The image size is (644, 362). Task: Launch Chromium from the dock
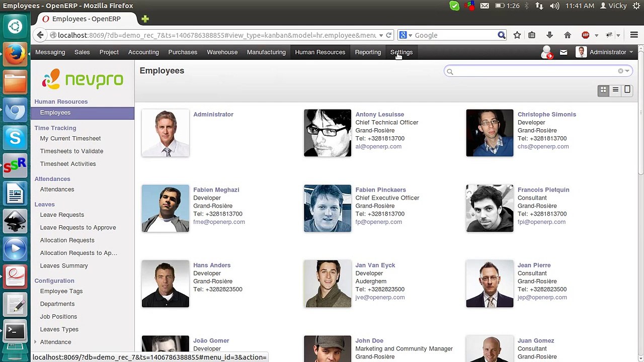click(15, 110)
